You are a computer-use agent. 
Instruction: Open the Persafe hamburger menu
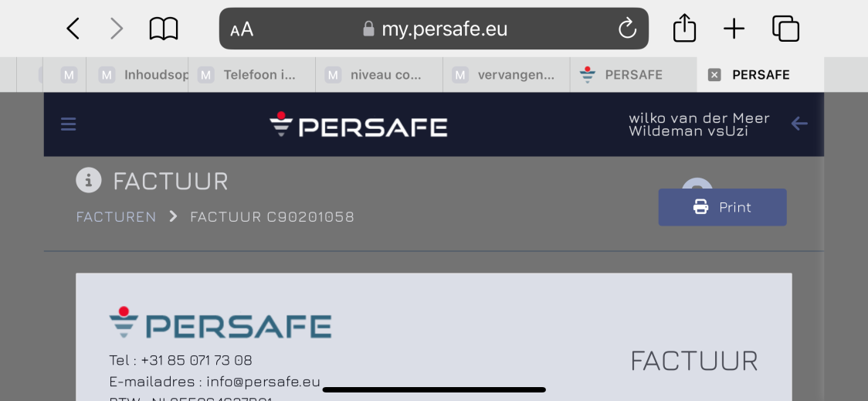pyautogui.click(x=69, y=124)
